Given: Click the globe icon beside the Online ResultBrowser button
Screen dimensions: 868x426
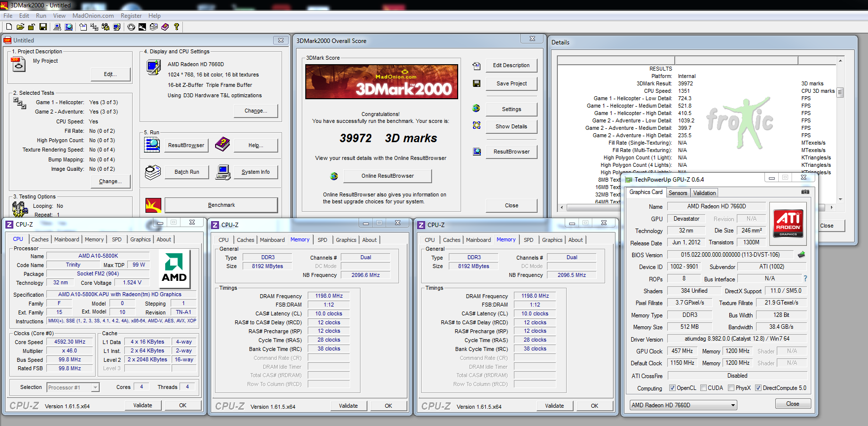Looking at the screenshot, I should click(334, 176).
